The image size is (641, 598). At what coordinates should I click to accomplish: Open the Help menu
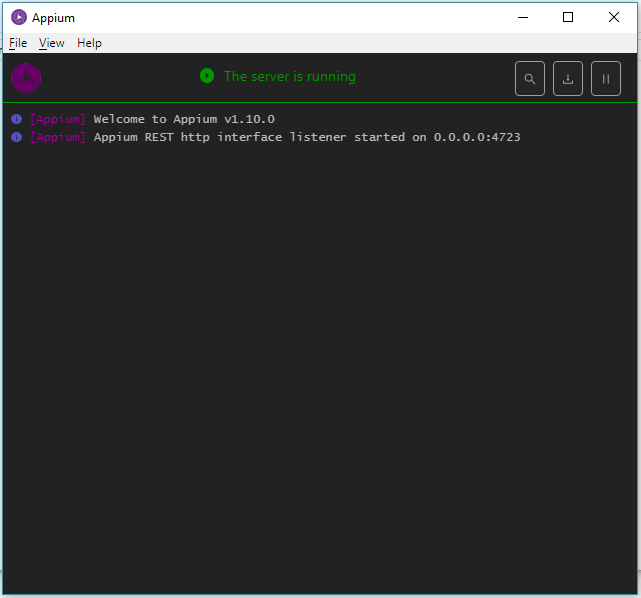pos(89,43)
